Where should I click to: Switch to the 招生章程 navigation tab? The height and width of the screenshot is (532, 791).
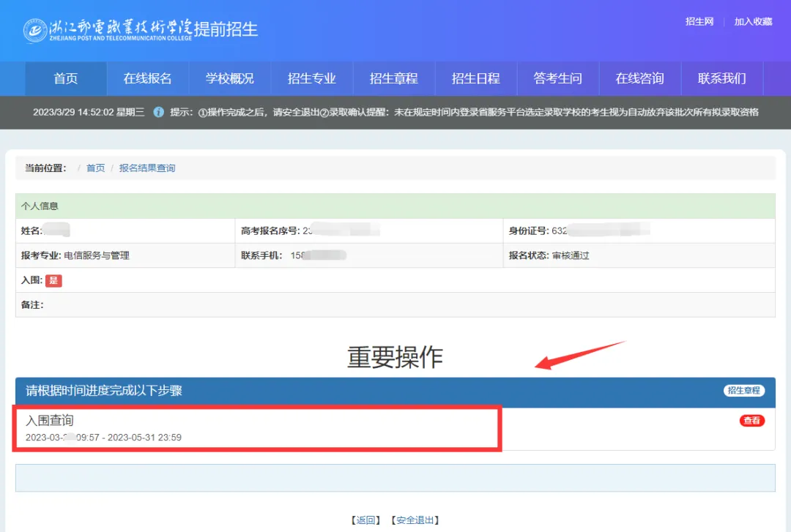tap(395, 78)
